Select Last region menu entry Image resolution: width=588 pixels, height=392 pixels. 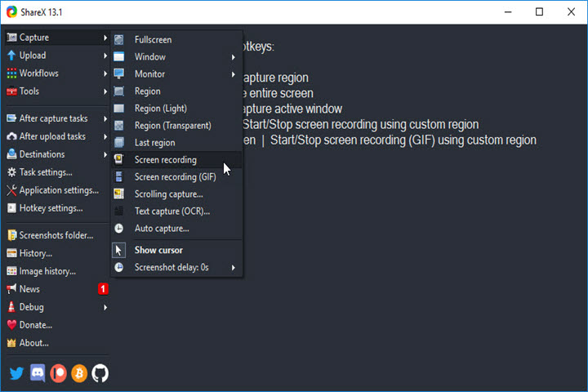pyautogui.click(x=177, y=143)
